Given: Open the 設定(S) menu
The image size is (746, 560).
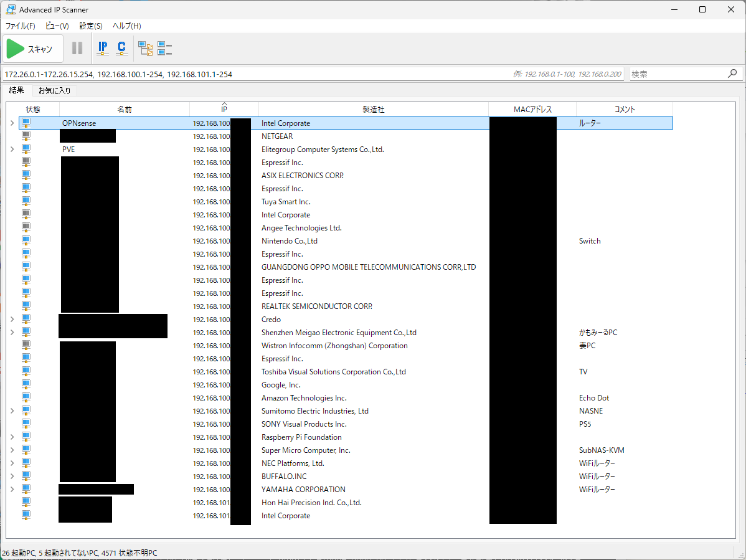Looking at the screenshot, I should tap(91, 26).
